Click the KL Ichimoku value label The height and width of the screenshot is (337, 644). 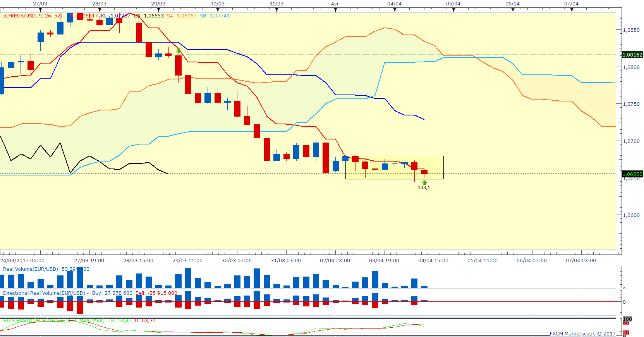[x=115, y=16]
